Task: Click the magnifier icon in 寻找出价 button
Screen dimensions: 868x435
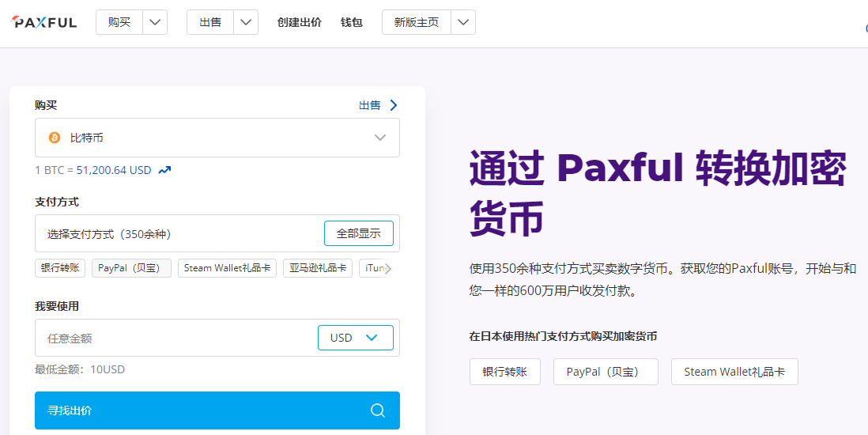Action: [x=378, y=410]
